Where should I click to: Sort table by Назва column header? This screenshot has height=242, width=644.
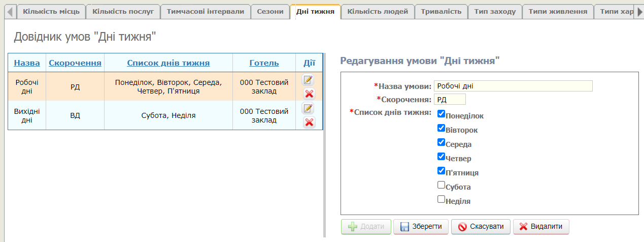pyautogui.click(x=27, y=63)
